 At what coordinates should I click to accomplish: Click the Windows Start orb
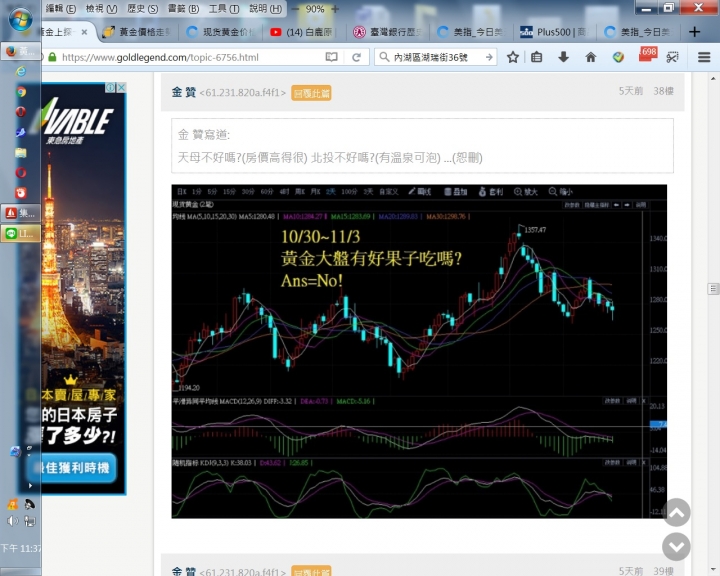pos(21,19)
